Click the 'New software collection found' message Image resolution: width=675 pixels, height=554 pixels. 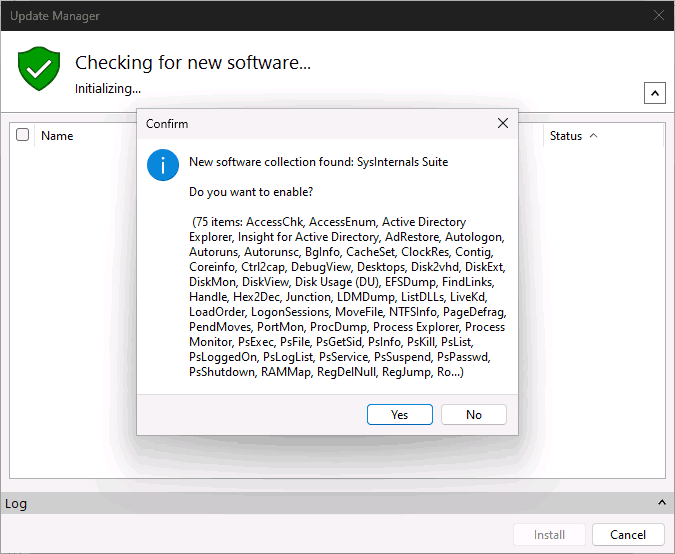pos(319,162)
